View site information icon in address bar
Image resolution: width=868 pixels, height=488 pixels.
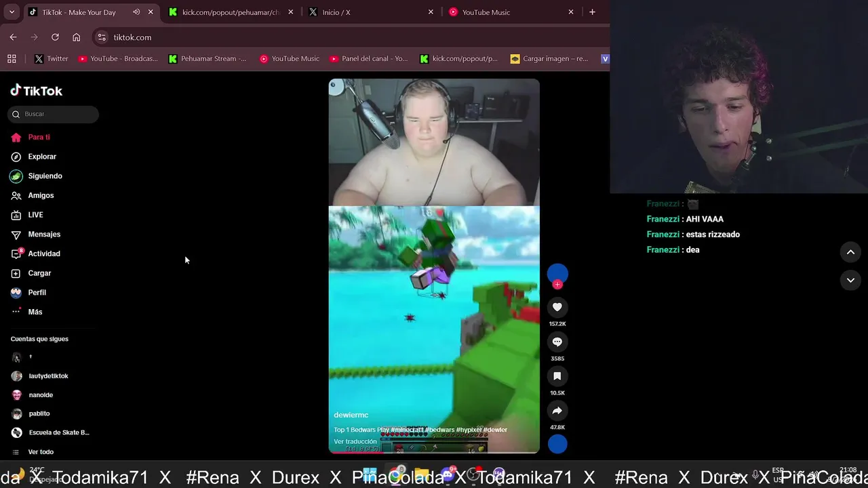coord(102,37)
